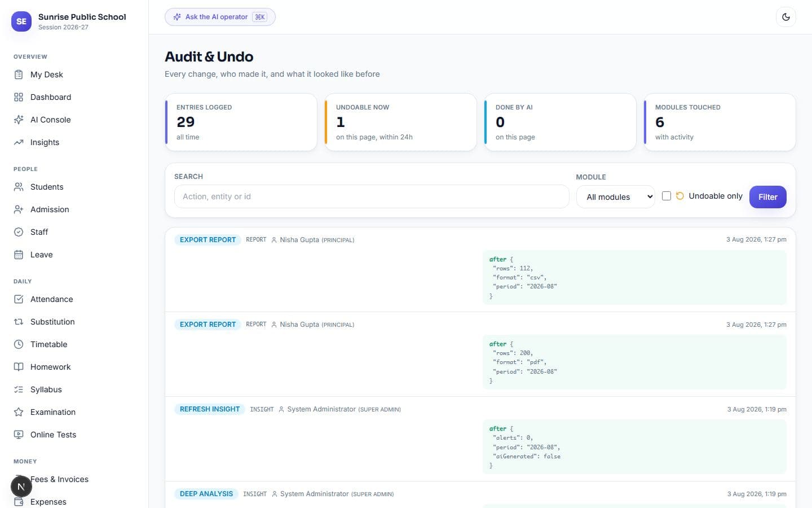Click the Syllabus checklist icon
Viewport: 812px width, 508px height.
coord(19,389)
